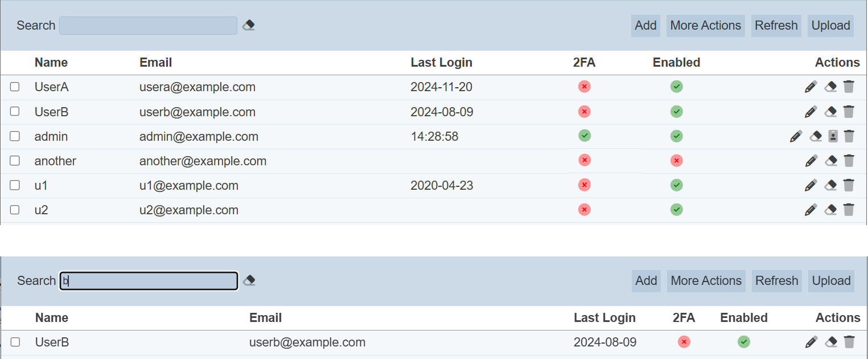868x359 pixels.
Task: Delete the user named another via trash icon
Action: (849, 161)
